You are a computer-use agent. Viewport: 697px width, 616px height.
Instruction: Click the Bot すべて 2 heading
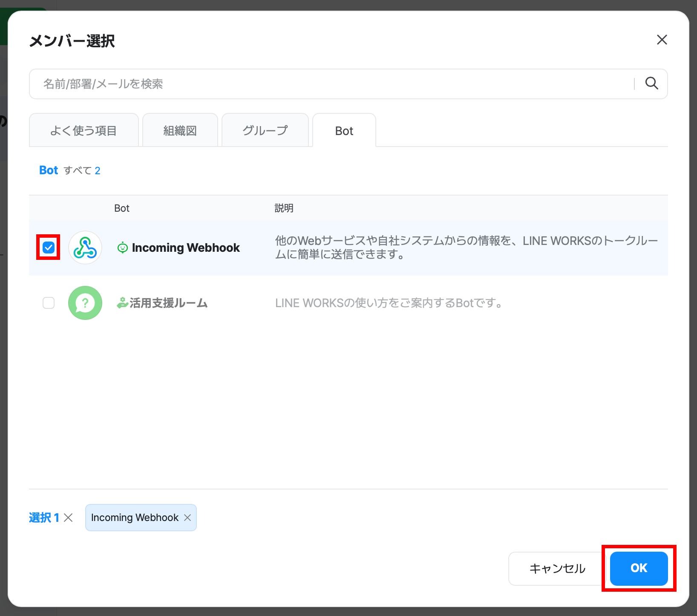pyautogui.click(x=70, y=170)
